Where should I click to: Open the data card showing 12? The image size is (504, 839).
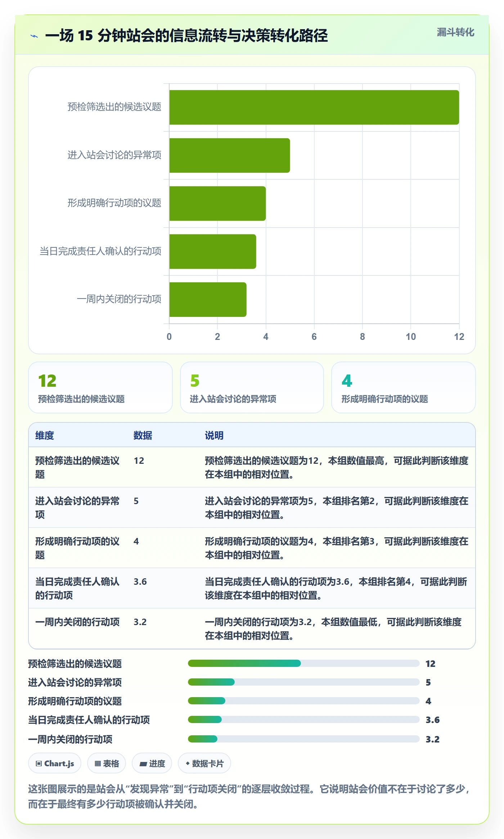(100, 387)
